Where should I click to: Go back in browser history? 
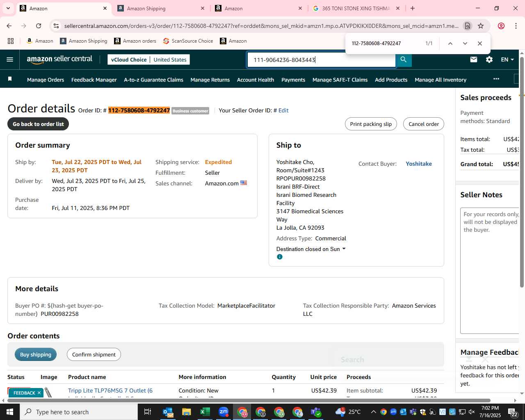coord(9,26)
